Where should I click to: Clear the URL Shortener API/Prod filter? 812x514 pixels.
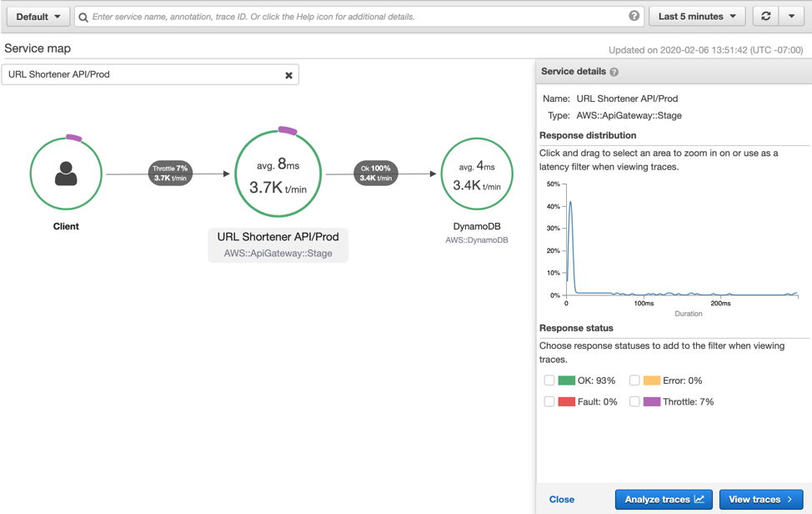(288, 75)
